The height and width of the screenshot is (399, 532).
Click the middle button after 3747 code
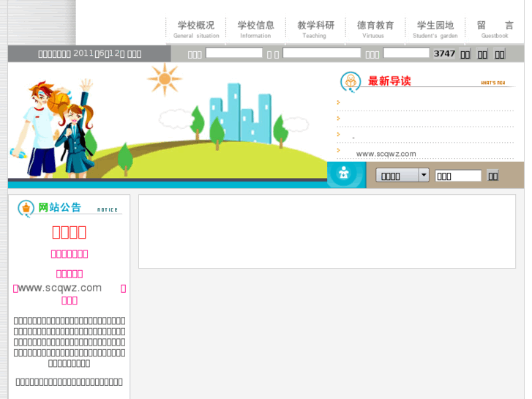pyautogui.click(x=482, y=54)
